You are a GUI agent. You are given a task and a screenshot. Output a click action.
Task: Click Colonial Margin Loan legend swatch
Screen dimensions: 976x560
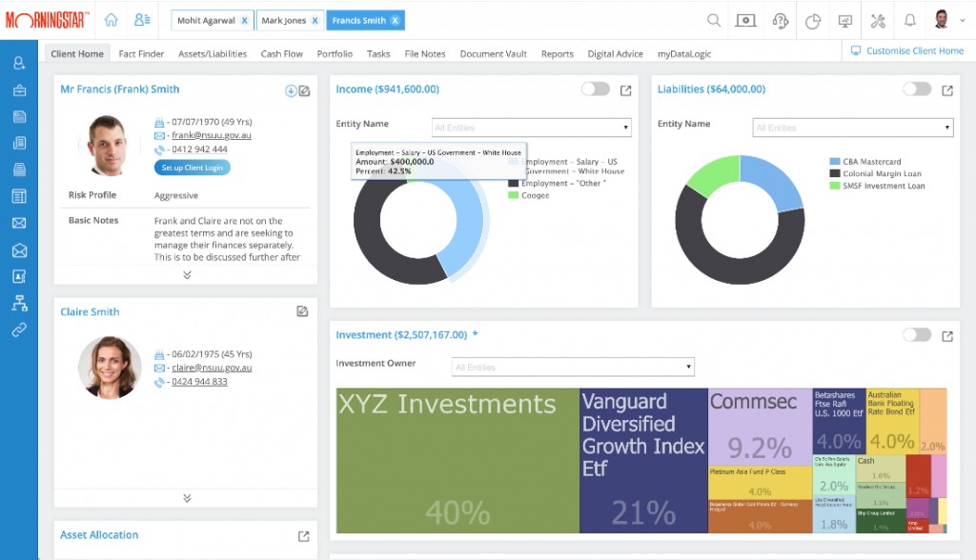coord(835,173)
